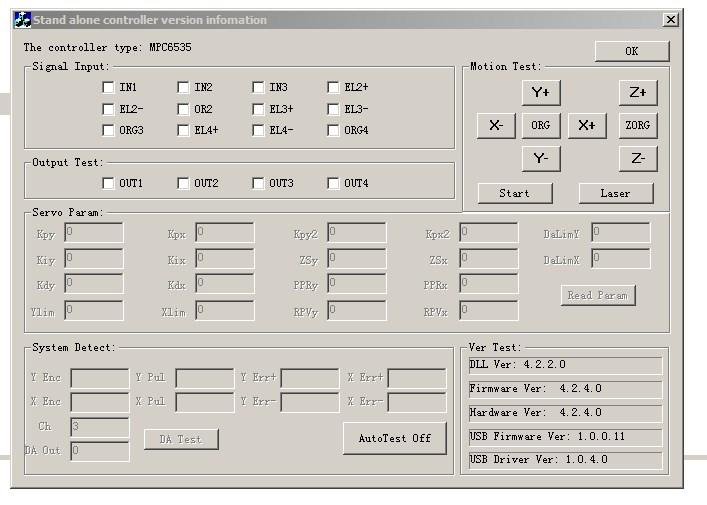Start the motion test
The width and height of the screenshot is (707, 505).
click(x=515, y=193)
